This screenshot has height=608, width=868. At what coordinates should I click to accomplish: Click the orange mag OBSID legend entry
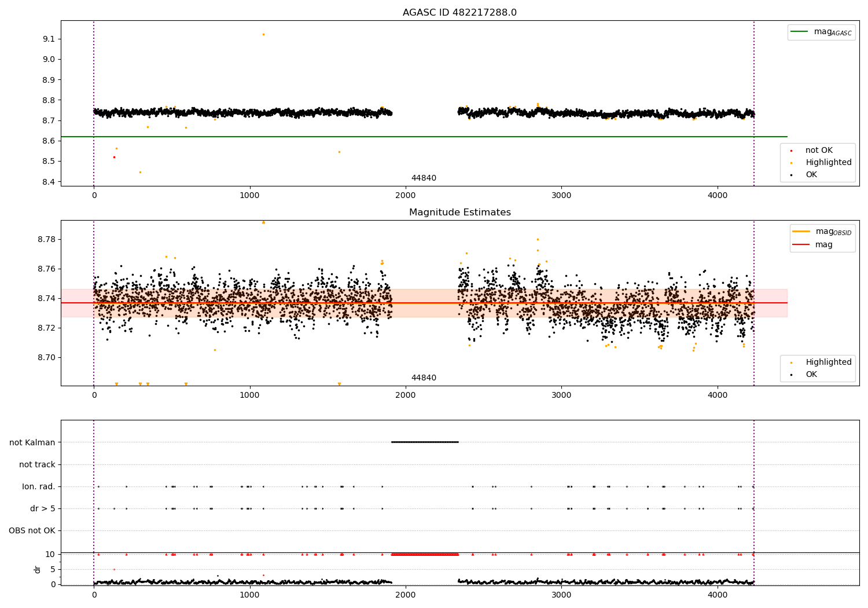click(822, 232)
